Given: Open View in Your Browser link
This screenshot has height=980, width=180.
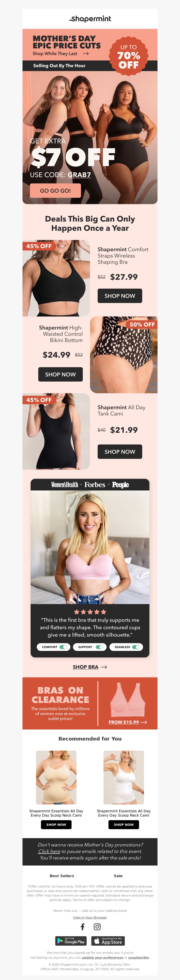Looking at the screenshot, I should tap(90, 917).
